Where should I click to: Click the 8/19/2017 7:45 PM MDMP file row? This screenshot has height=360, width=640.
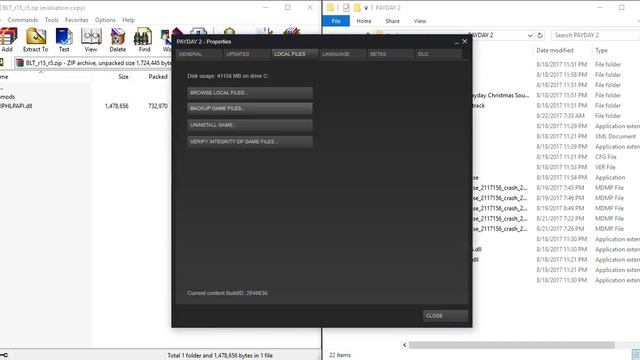(556, 188)
